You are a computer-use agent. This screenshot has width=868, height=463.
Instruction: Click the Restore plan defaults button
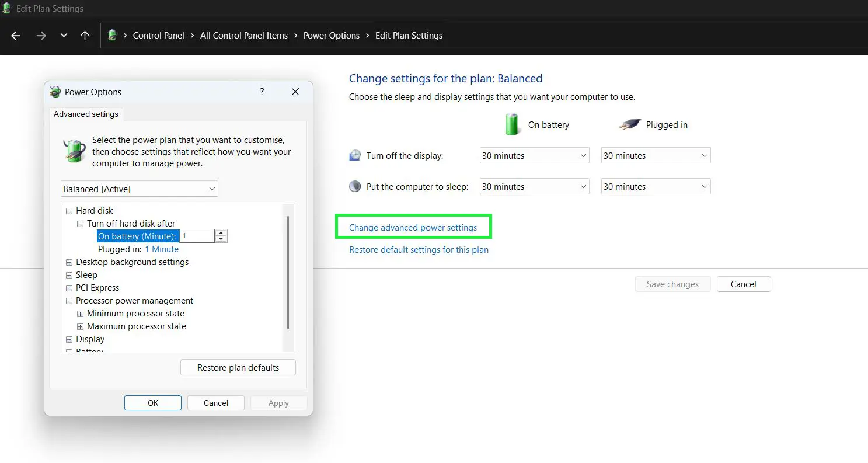pos(238,367)
